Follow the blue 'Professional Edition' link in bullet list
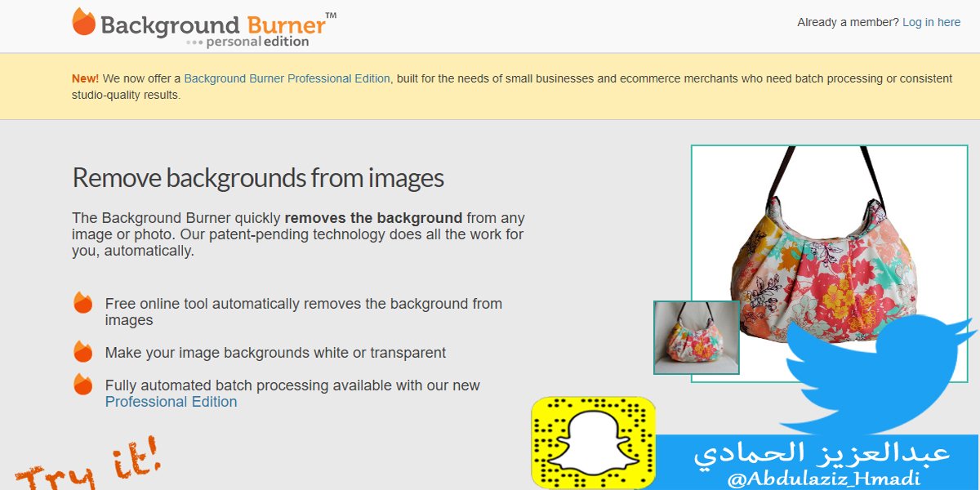980x490 pixels. coord(171,402)
